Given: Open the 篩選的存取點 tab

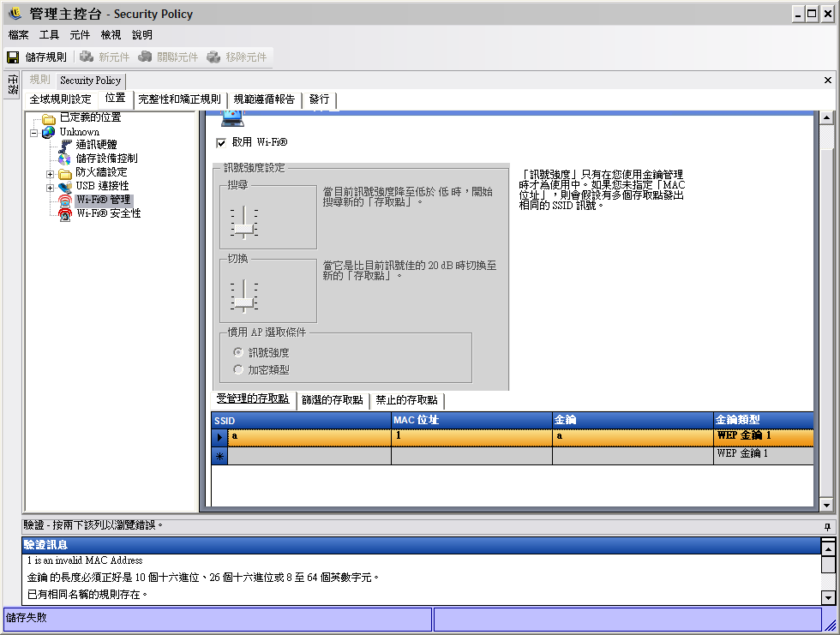Looking at the screenshot, I should click(x=333, y=400).
